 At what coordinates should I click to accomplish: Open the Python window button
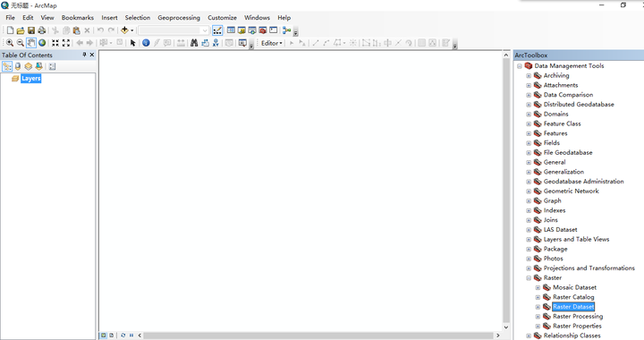(273, 30)
